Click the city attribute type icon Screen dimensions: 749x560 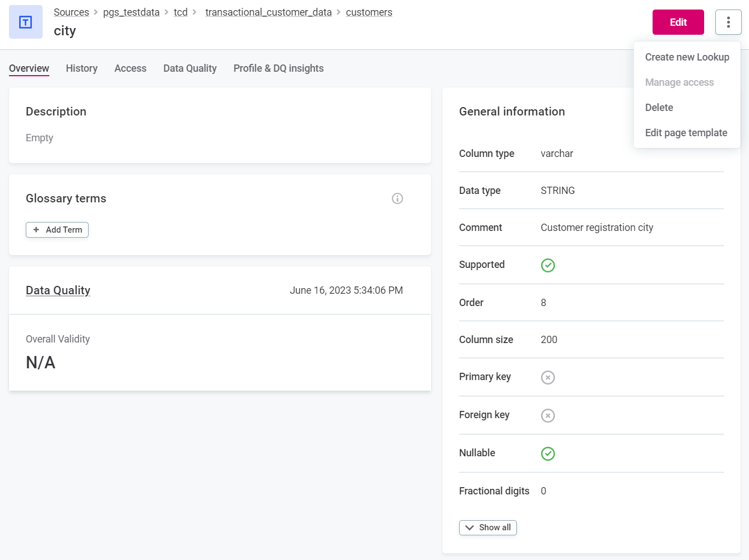pos(26,22)
